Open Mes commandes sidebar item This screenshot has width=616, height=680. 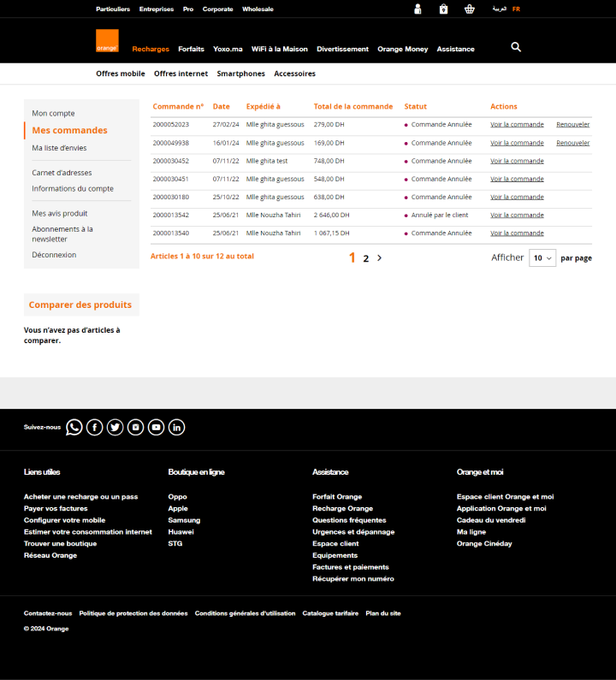(x=69, y=130)
